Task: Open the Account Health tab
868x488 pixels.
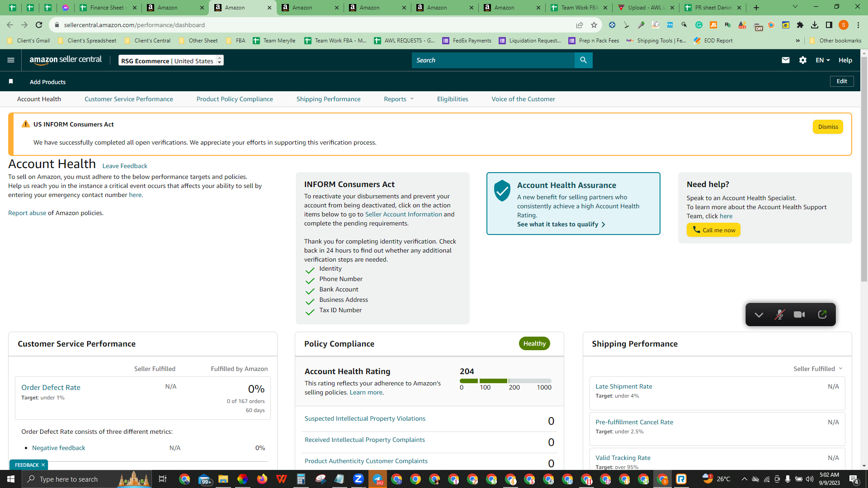Action: (x=39, y=99)
